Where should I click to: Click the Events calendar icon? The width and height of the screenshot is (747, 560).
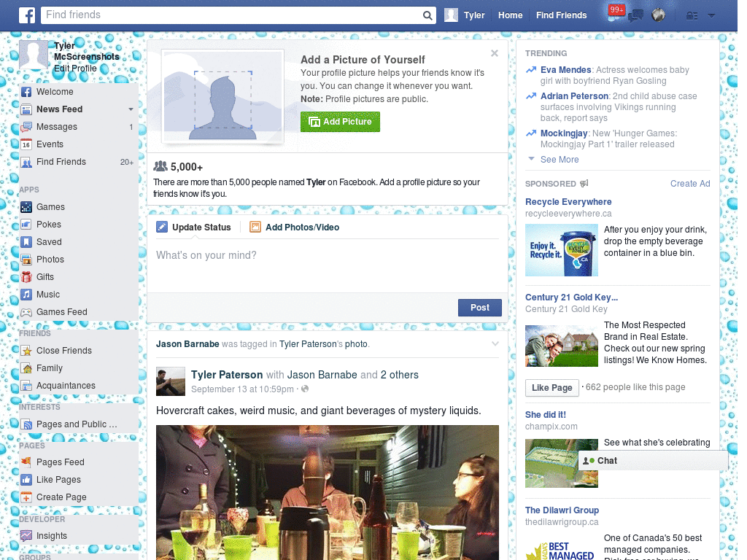26,144
